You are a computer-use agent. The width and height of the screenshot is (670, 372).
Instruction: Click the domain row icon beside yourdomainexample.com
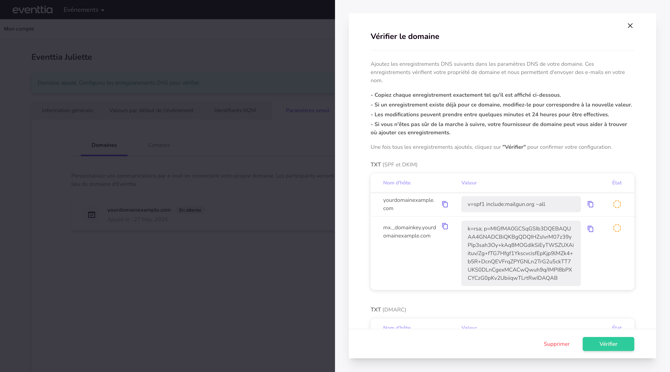(x=91, y=215)
